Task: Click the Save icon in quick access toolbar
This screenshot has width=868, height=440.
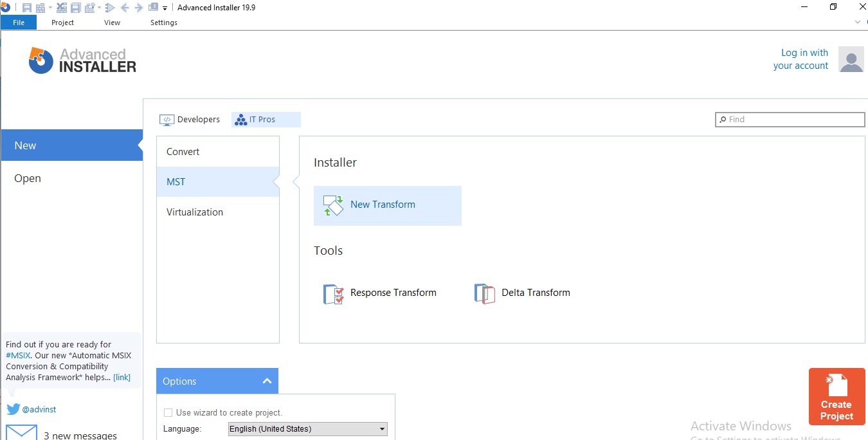Action: 27,7
